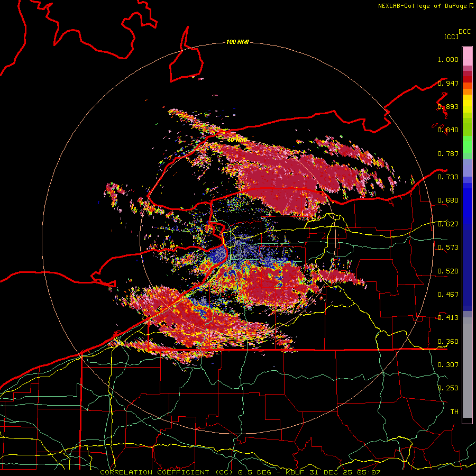Click the 0.893 color scale value

448,106
